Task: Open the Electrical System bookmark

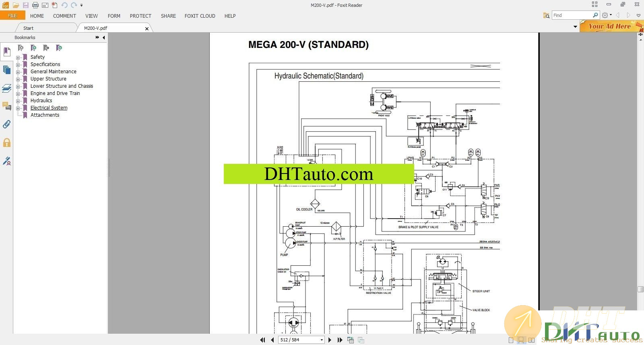Action: click(x=49, y=108)
